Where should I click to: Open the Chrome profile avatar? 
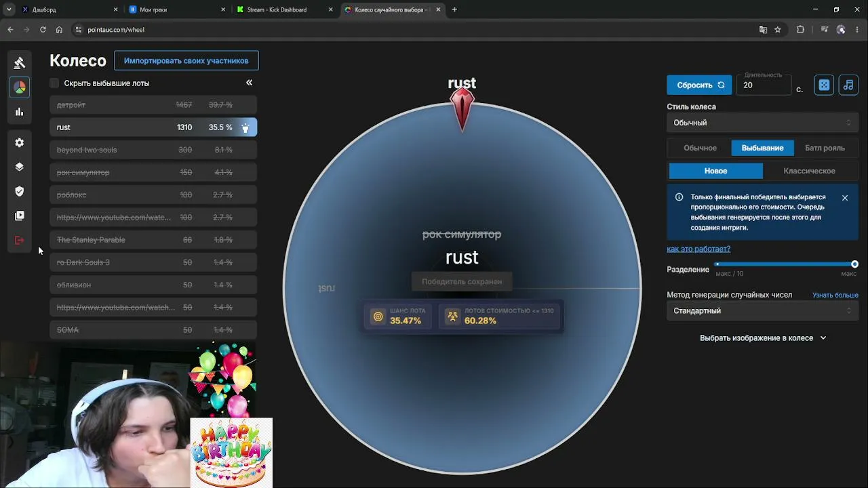pyautogui.click(x=841, y=30)
